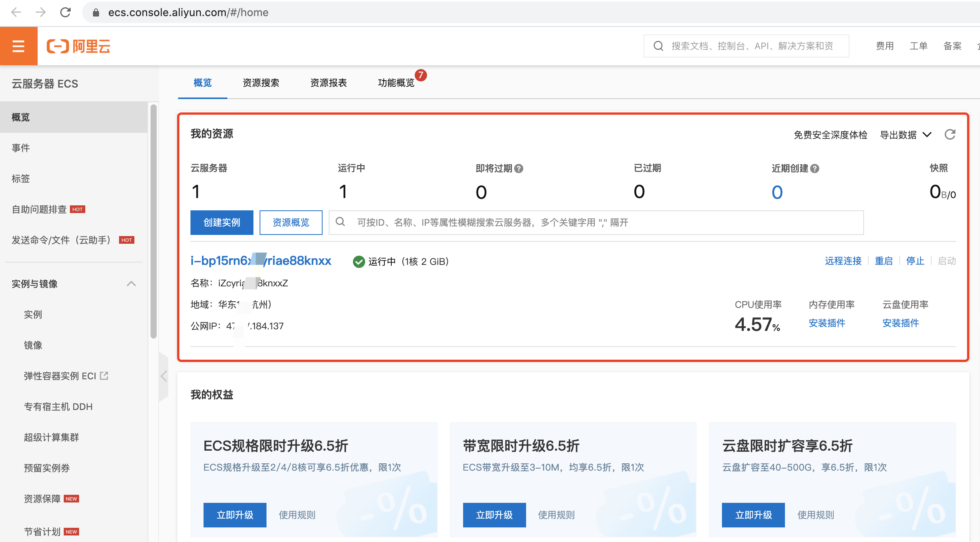Click the magnifier icon in top search box
Screen dimensions: 980x542
658,46
